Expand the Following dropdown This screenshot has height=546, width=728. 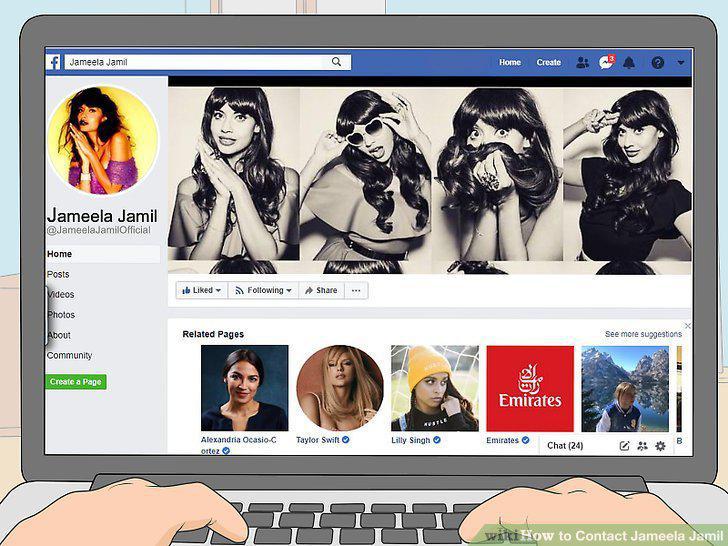click(x=263, y=290)
